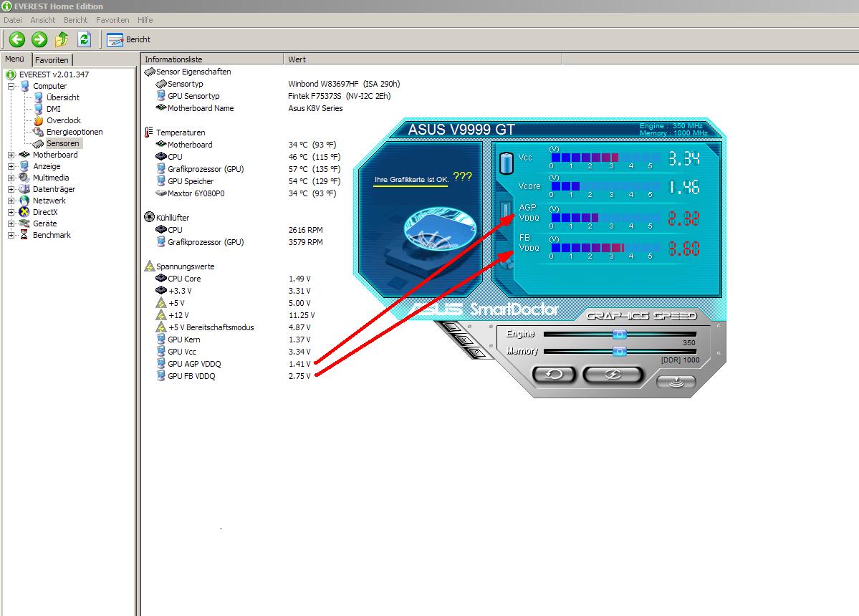The height and width of the screenshot is (616, 859).
Task: Select EVEREST v2.01.347 root node
Action: click(54, 74)
